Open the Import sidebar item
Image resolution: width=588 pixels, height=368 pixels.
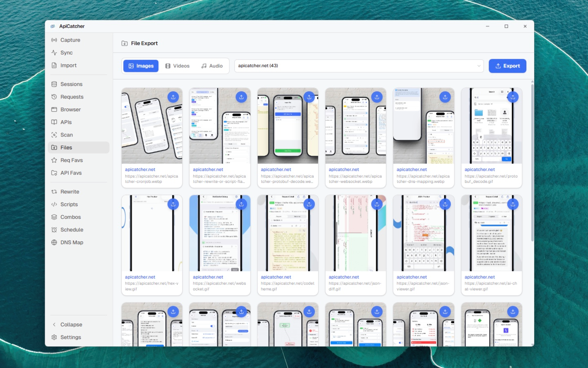tap(79, 65)
